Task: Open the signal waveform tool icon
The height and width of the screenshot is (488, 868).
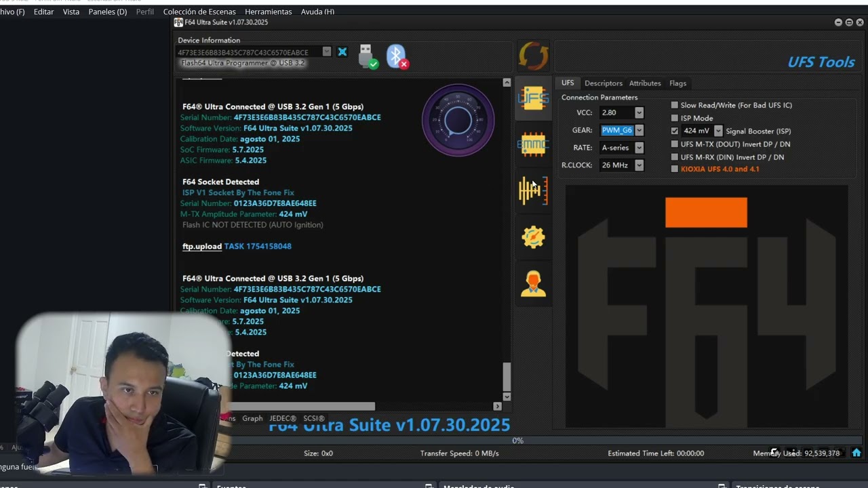Action: [533, 190]
